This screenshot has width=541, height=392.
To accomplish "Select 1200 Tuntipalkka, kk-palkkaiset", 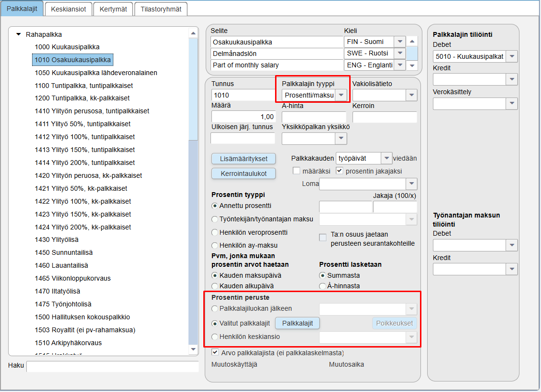I will click(x=82, y=98).
